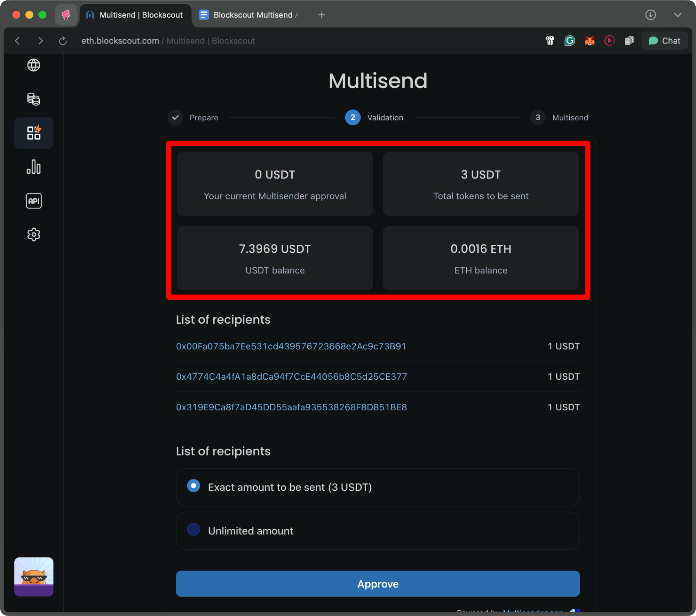Expand the download button next to chevron
The image size is (696, 616).
(650, 15)
